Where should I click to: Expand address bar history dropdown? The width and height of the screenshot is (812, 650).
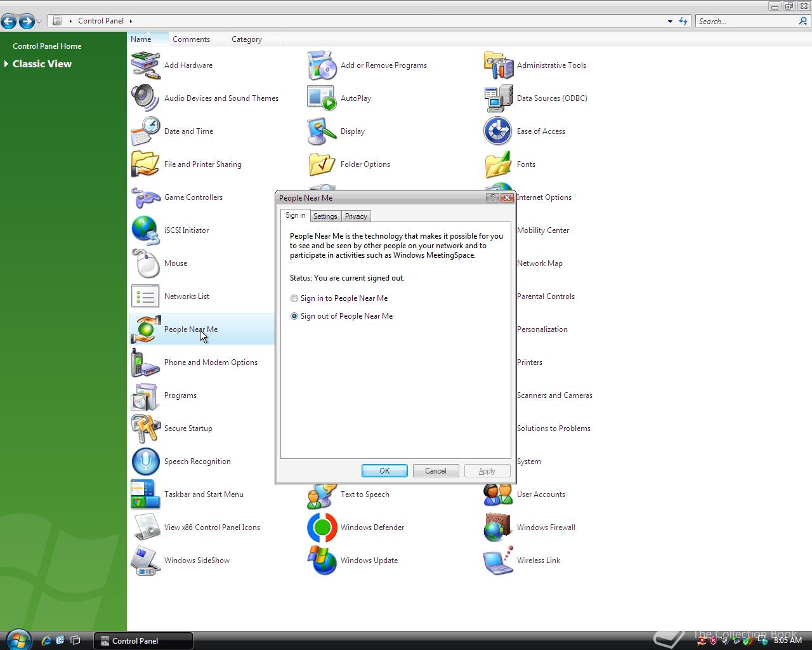coord(670,22)
